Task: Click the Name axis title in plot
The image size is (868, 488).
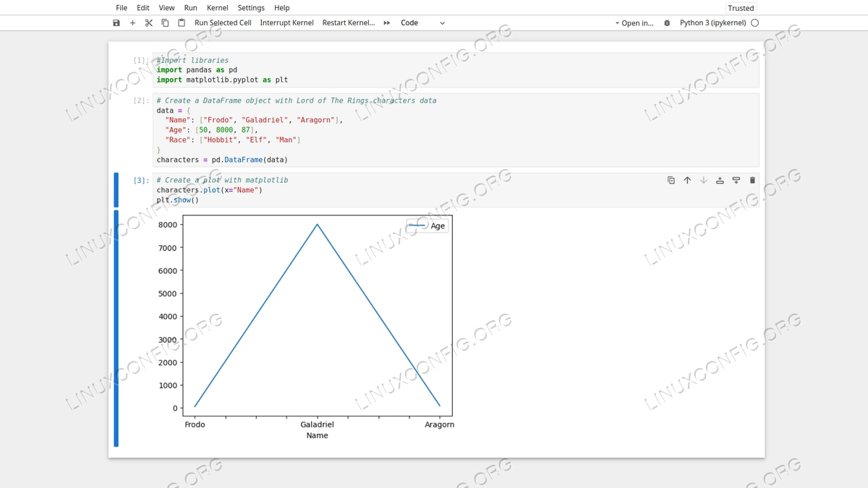Action: [317, 436]
